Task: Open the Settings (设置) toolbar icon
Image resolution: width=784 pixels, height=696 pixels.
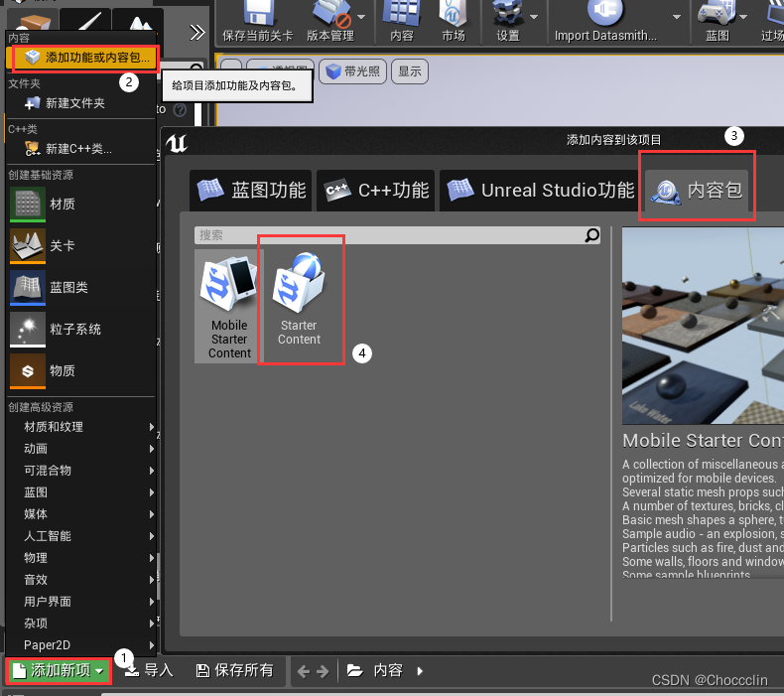Action: click(x=507, y=13)
